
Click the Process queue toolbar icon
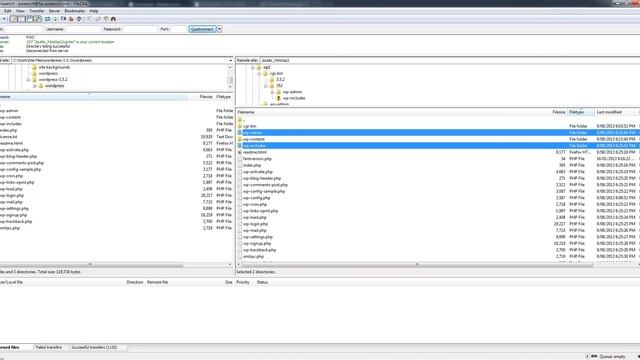pyautogui.click(x=55, y=19)
